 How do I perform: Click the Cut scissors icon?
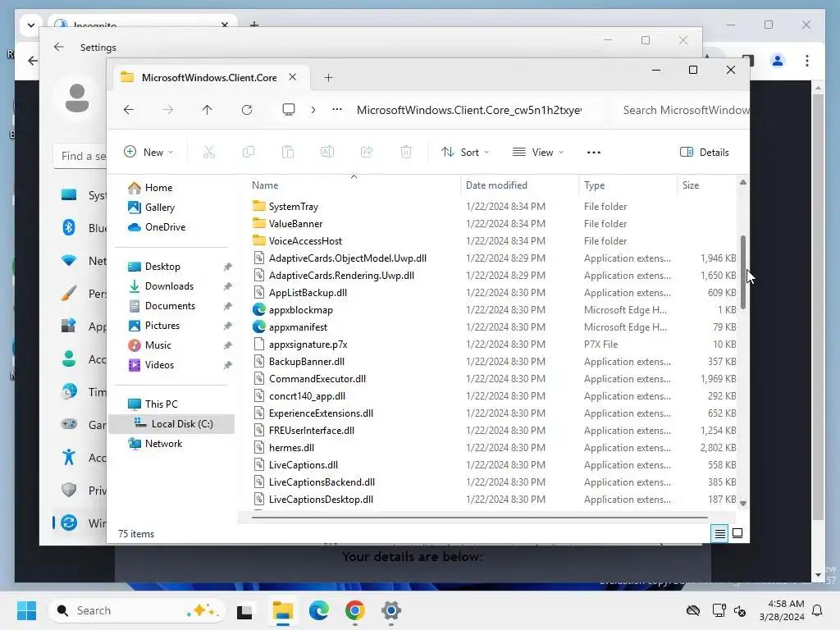click(209, 152)
